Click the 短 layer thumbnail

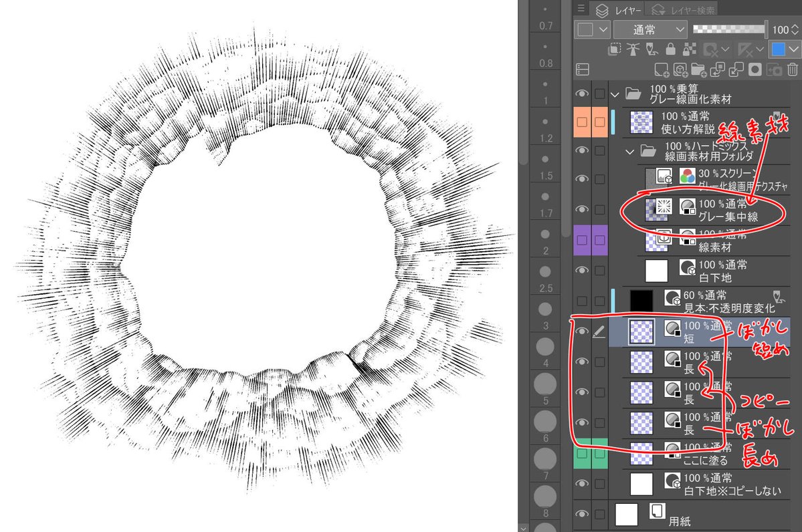coord(641,331)
